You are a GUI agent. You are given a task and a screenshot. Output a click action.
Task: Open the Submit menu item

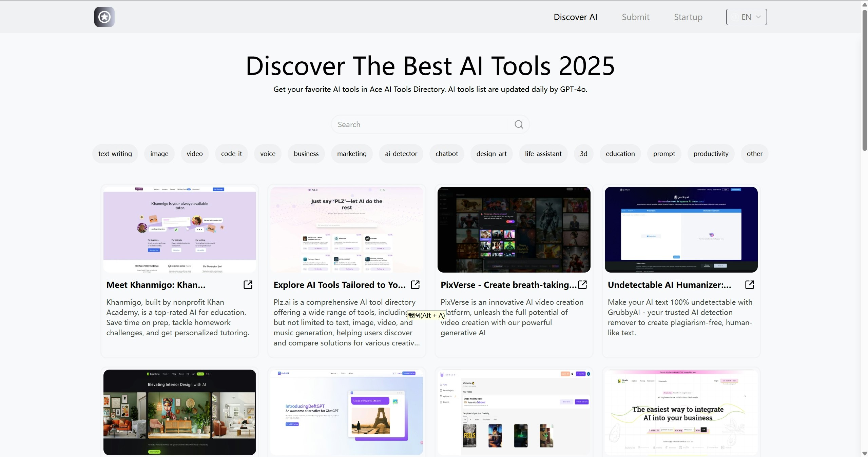click(x=635, y=17)
